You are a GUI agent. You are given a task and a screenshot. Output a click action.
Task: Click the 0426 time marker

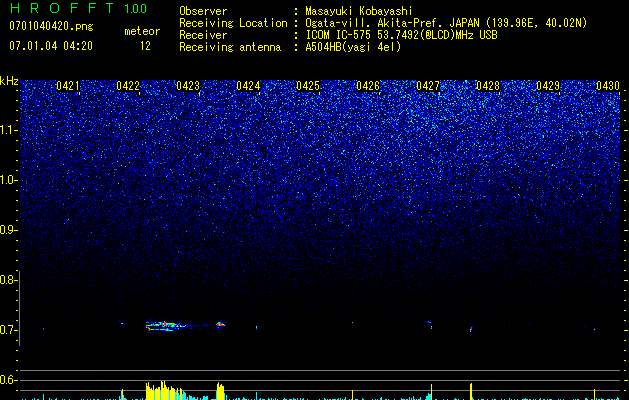point(368,86)
